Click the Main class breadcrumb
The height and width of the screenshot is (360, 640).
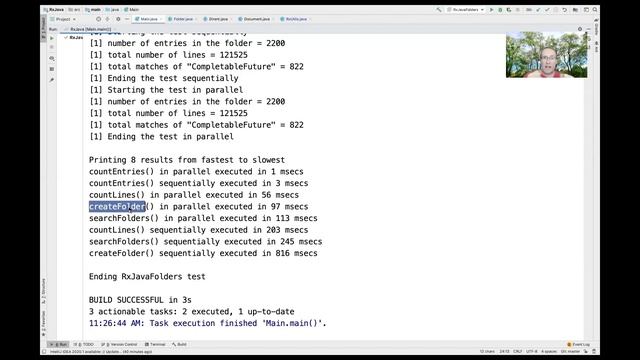(x=131, y=9)
